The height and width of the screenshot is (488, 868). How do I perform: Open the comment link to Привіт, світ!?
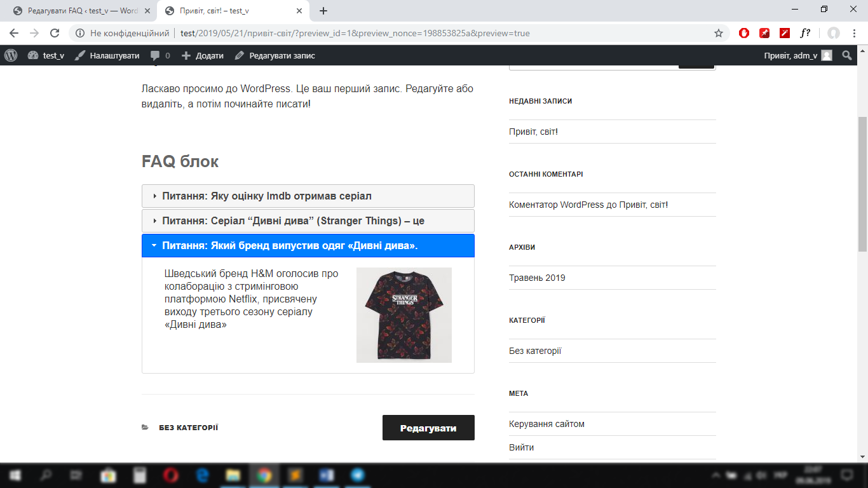(x=644, y=205)
